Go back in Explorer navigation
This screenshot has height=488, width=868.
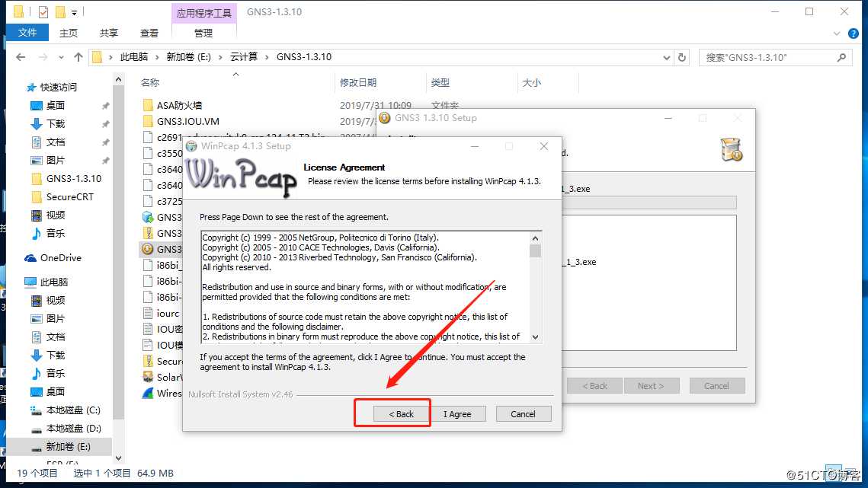pos(21,57)
